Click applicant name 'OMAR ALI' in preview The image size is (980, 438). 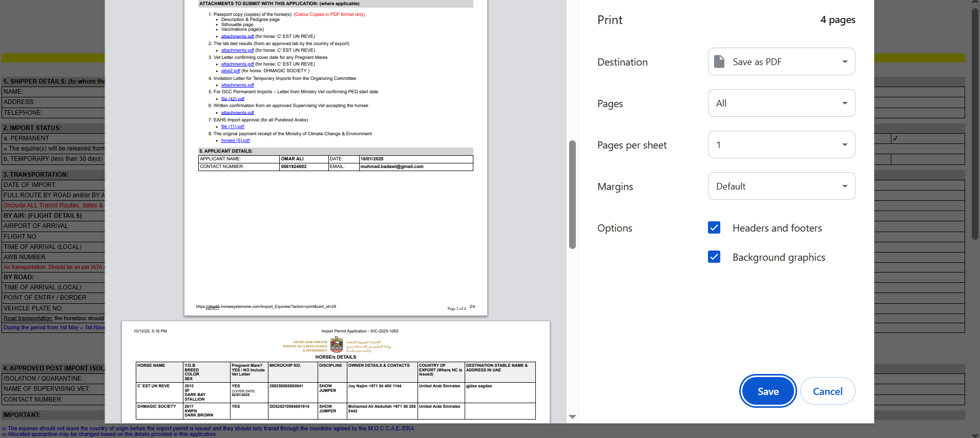(x=292, y=159)
